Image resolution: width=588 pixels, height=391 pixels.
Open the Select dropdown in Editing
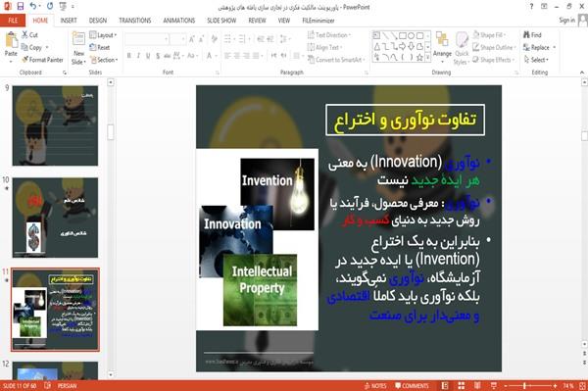click(x=537, y=60)
